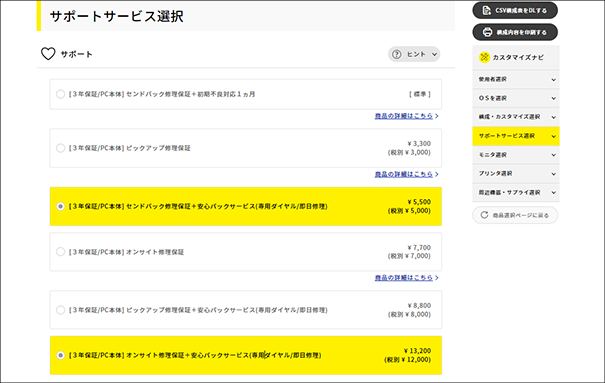Click the サポートサービス選択 page heading

(x=117, y=16)
